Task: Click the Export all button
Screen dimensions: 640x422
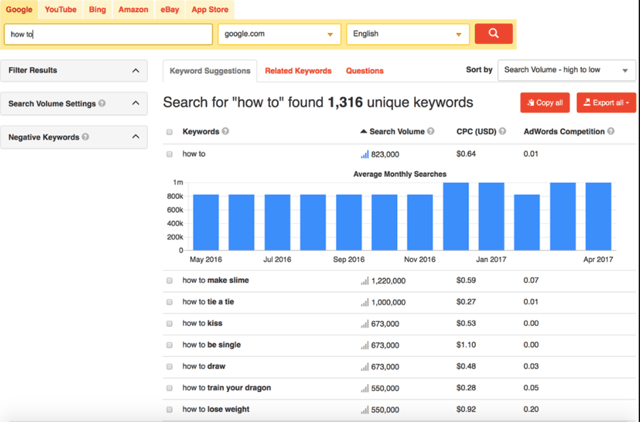Action: pyautogui.click(x=606, y=102)
